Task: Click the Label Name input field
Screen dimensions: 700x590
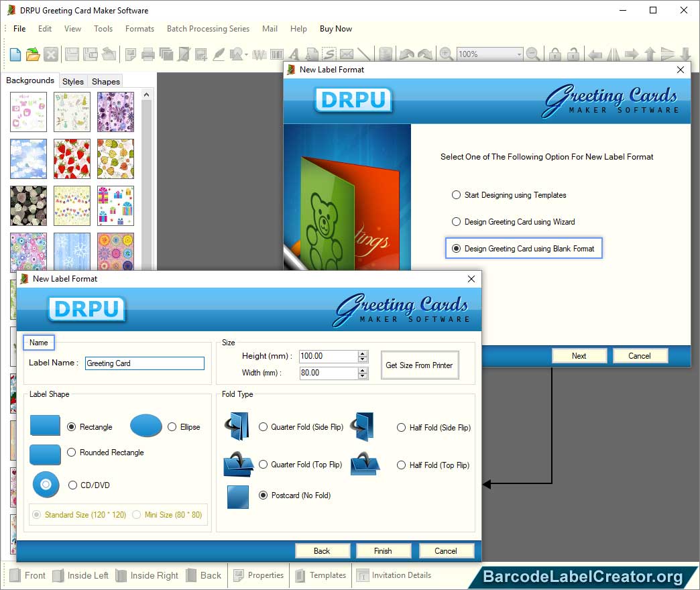Action: 145,363
